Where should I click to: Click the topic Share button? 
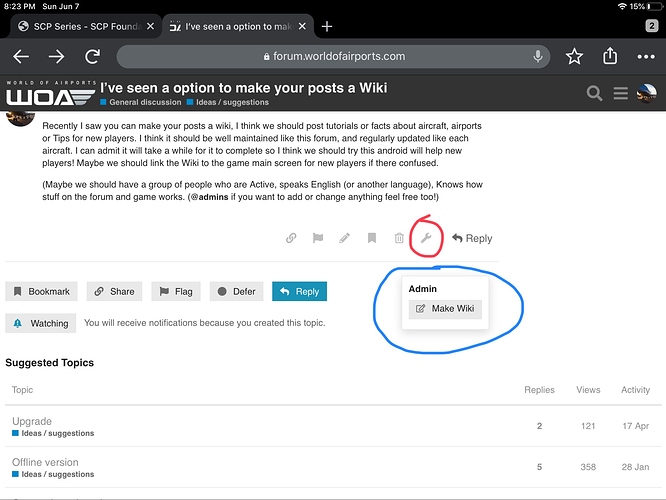114,291
